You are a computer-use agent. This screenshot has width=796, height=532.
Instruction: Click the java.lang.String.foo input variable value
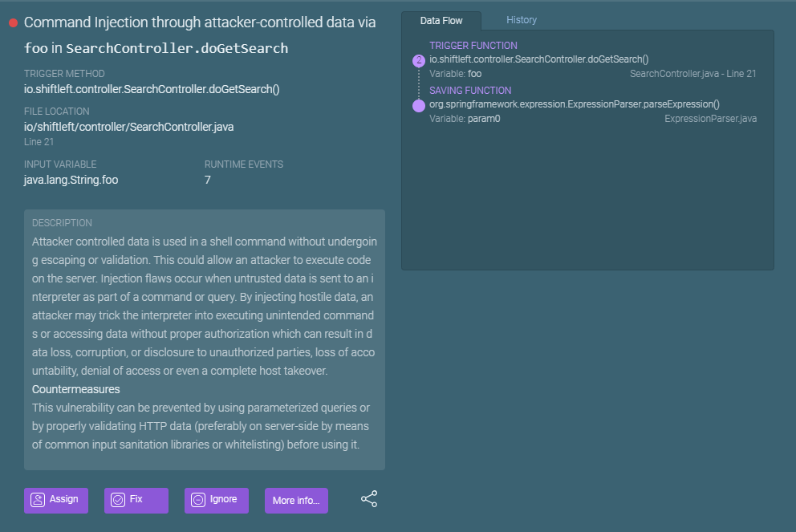(71, 180)
